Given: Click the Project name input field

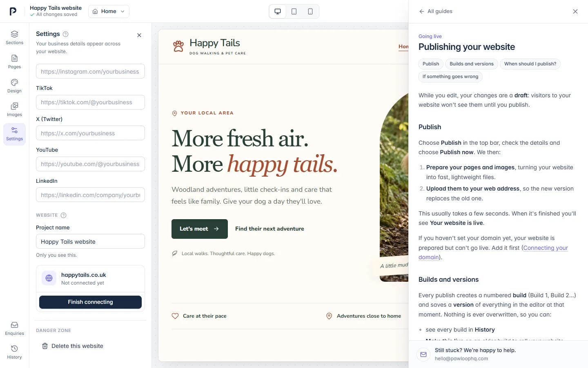Looking at the screenshot, I should tap(90, 241).
